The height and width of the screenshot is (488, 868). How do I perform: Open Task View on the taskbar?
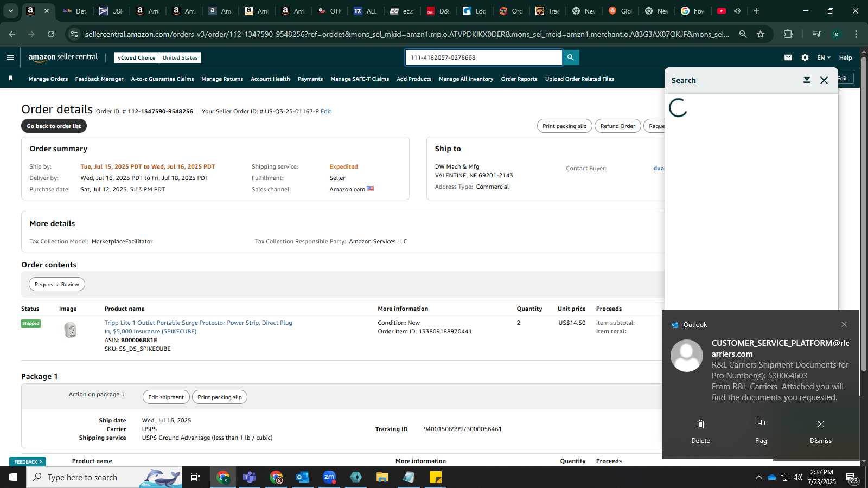pos(195,477)
